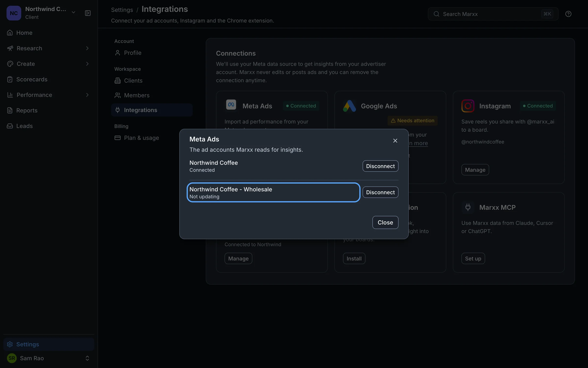Open Plan & usage billing page

point(152,138)
